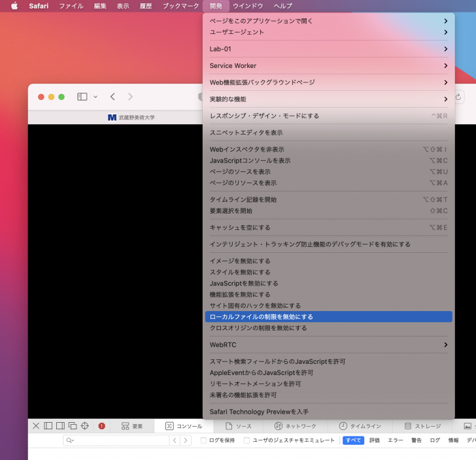Check ユーザのジェスチャをエミュレート option
This screenshot has height=460, width=476.
246,440
